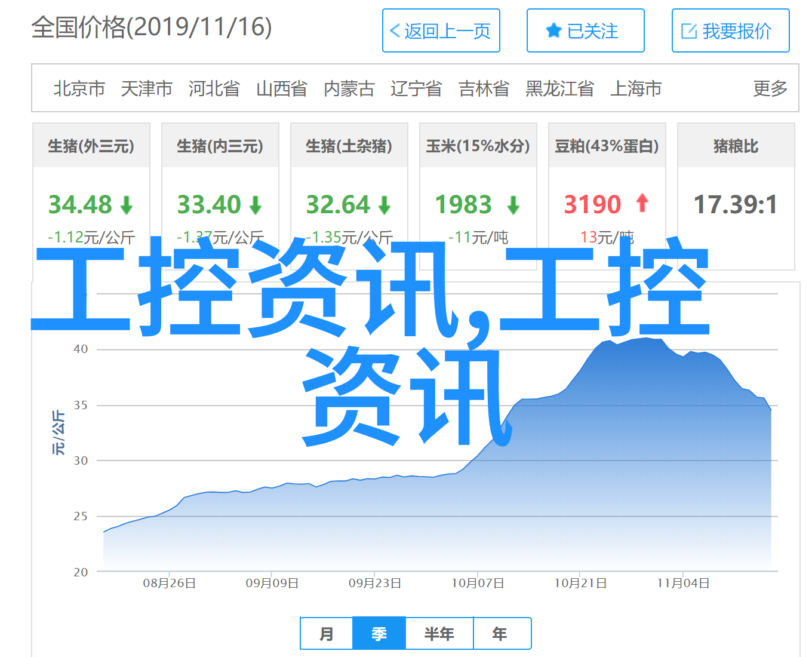Switch chart range to 月

tap(327, 634)
